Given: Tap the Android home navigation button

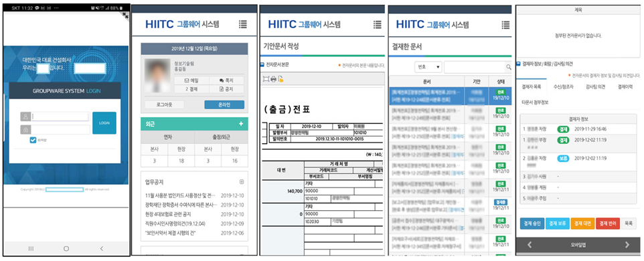Looking at the screenshot, I should tap(66, 249).
